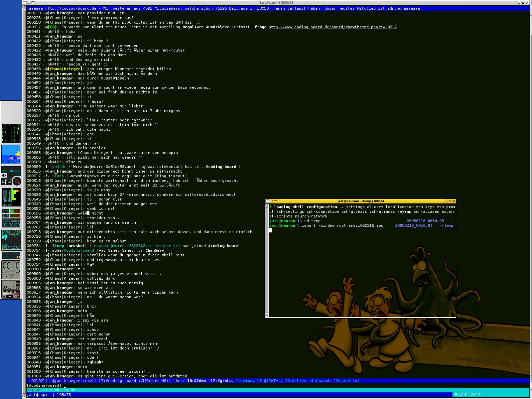The width and height of the screenshot is (532, 399).
Task: Open window menu of the jast@ssp terminal
Action: point(24,3)
